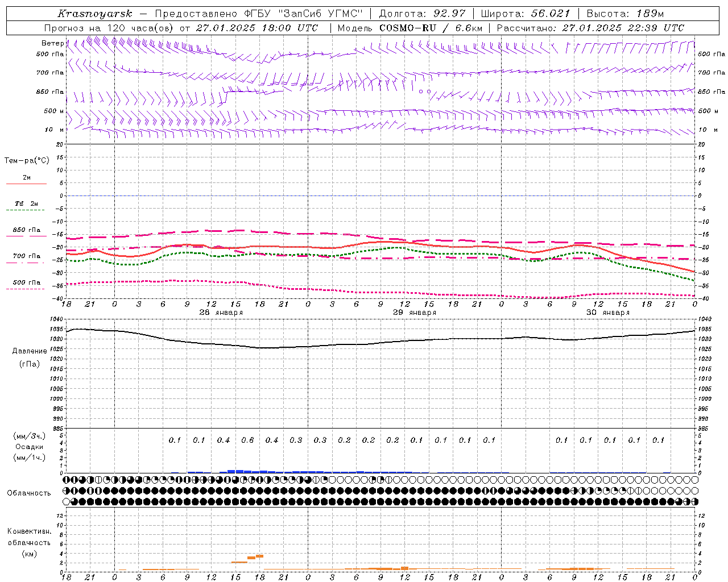Click the elevation text Высота: 189м

click(x=625, y=14)
